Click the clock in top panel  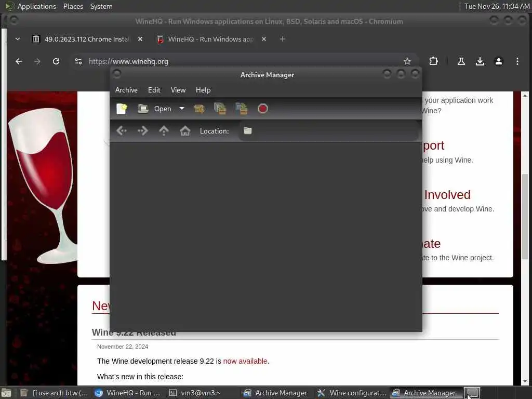(x=496, y=6)
